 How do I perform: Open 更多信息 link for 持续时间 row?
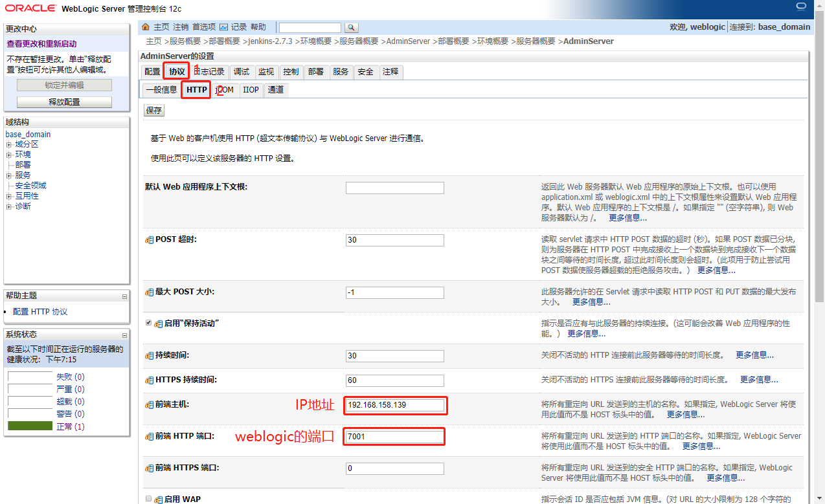(x=754, y=355)
